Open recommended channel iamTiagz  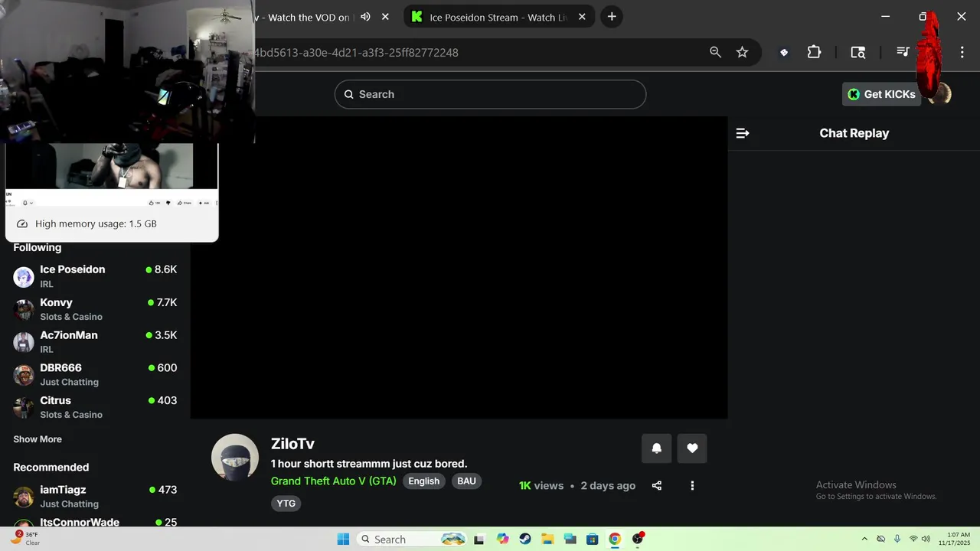click(95, 497)
